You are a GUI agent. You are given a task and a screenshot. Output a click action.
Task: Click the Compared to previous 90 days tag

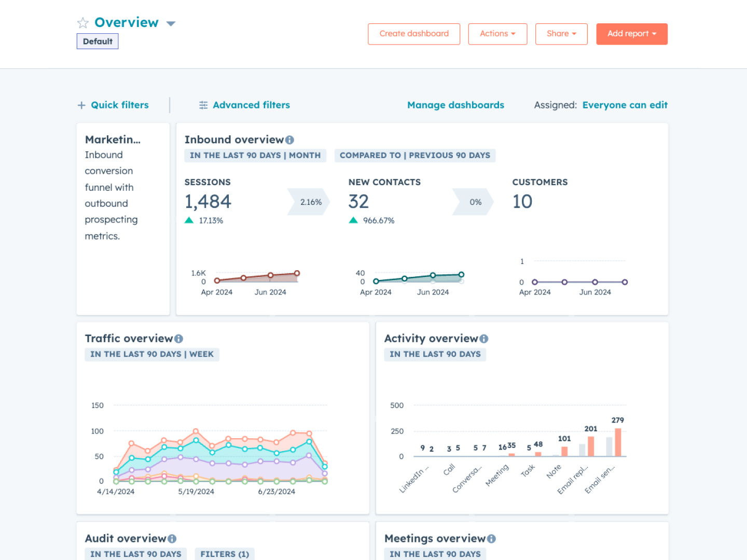415,155
